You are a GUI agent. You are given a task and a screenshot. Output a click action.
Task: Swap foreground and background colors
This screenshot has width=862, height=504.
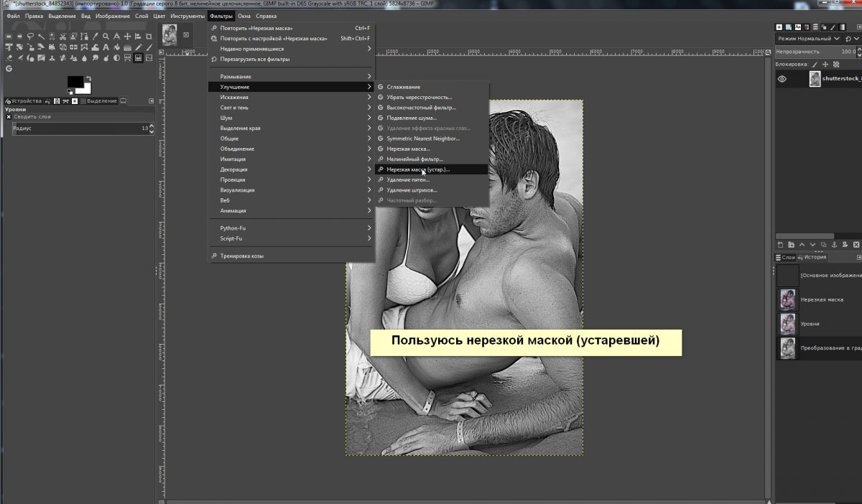88,78
